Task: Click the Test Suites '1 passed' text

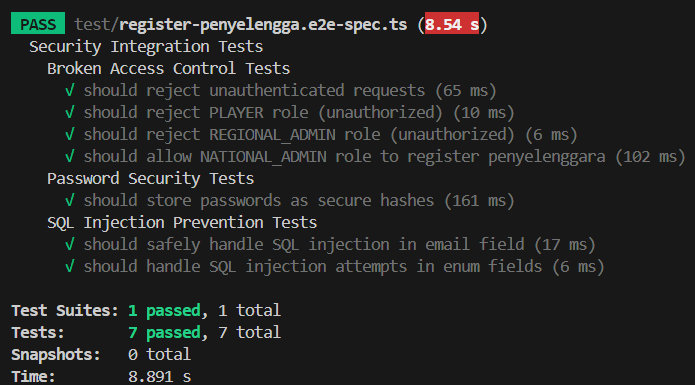Action: click(x=164, y=311)
